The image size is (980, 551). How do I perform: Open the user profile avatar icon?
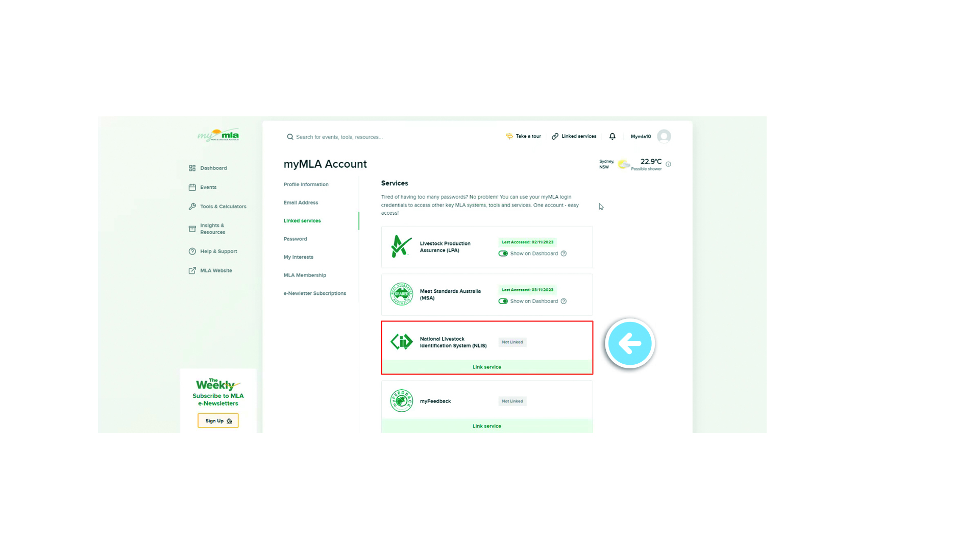click(664, 136)
